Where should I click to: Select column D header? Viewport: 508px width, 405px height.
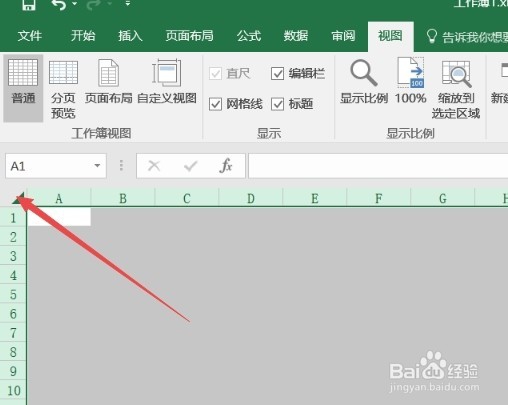coord(251,199)
